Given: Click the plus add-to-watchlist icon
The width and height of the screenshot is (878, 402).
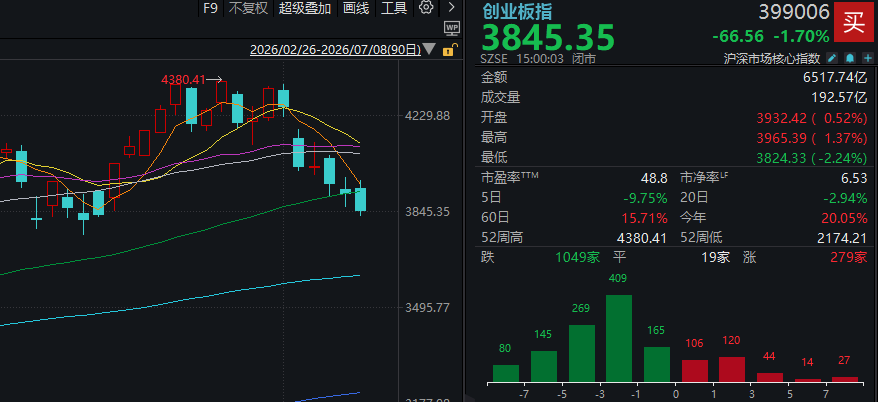Looking at the screenshot, I should coord(868,58).
